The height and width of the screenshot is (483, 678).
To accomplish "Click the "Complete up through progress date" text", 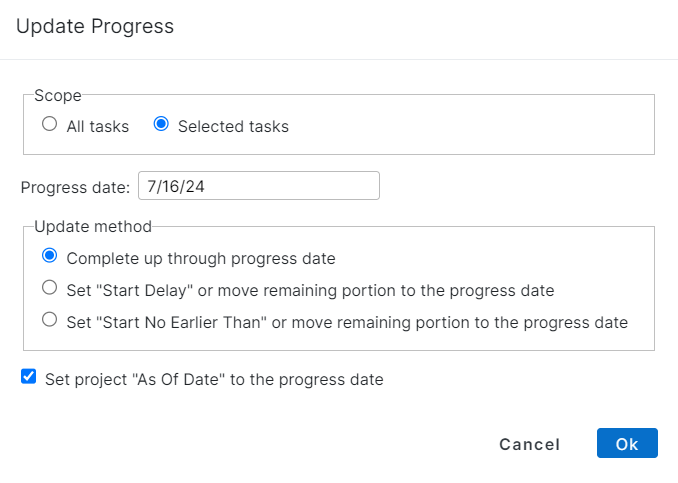I will pos(201,258).
